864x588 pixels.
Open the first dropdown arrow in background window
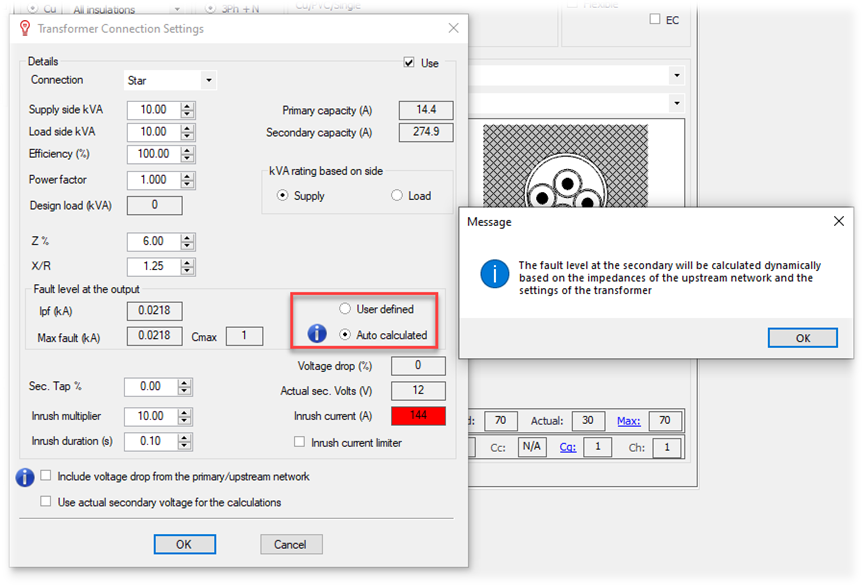(x=677, y=75)
